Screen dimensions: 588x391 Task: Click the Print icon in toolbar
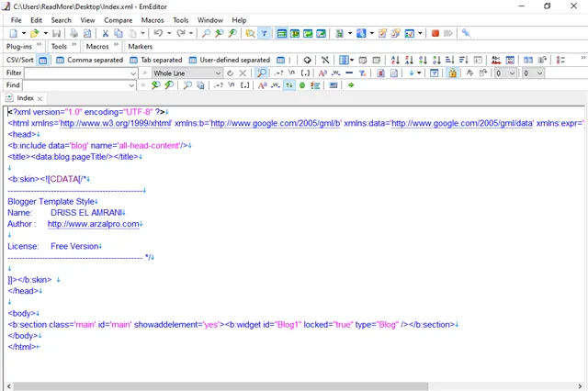point(73,34)
